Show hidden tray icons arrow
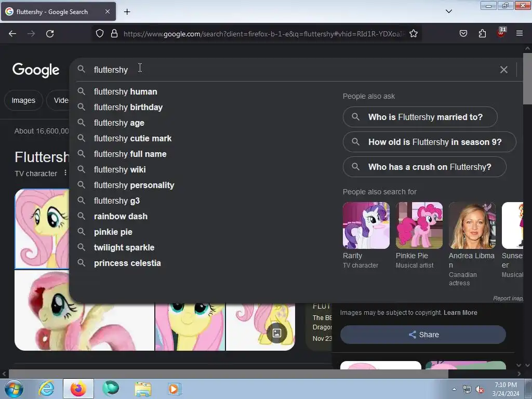532x399 pixels. [x=454, y=389]
